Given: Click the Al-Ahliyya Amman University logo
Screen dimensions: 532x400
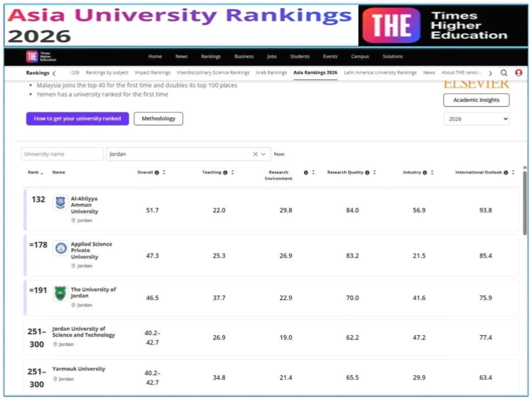Looking at the screenshot, I should click(60, 202).
